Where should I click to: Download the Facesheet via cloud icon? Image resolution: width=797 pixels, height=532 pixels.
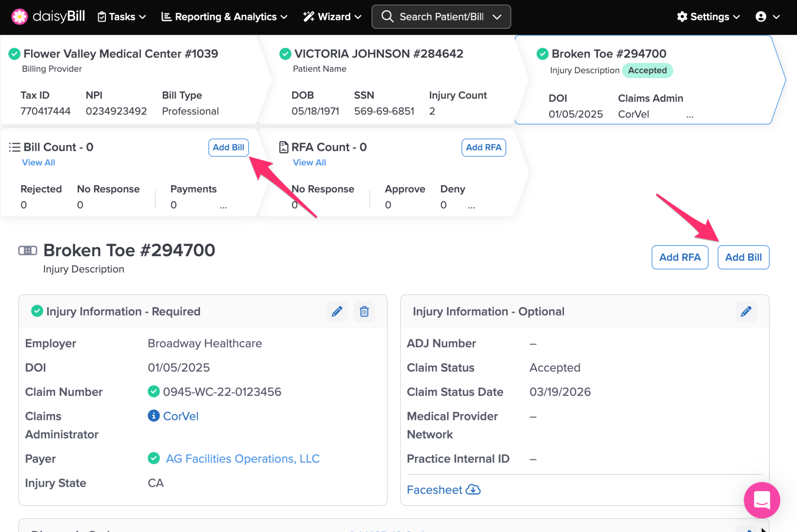click(473, 490)
